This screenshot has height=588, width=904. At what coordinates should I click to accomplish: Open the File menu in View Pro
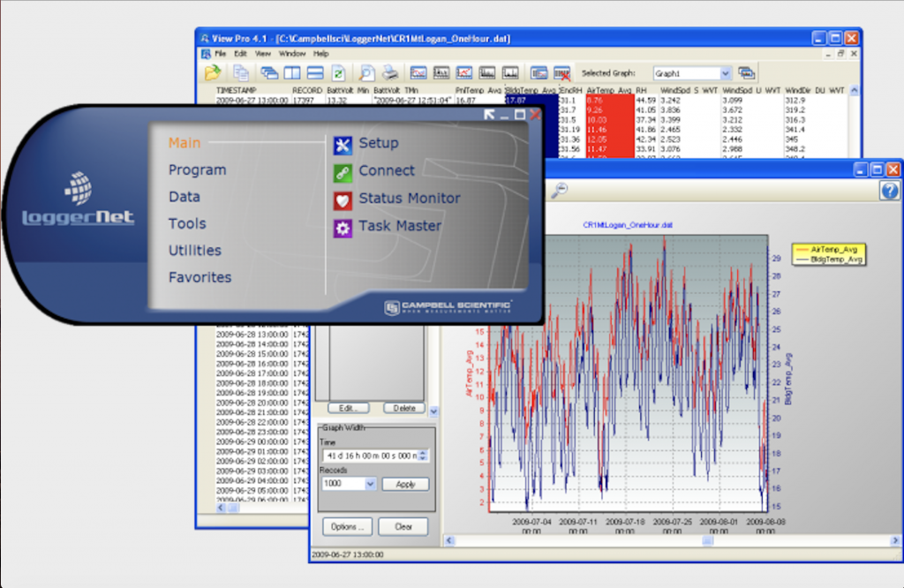click(220, 54)
